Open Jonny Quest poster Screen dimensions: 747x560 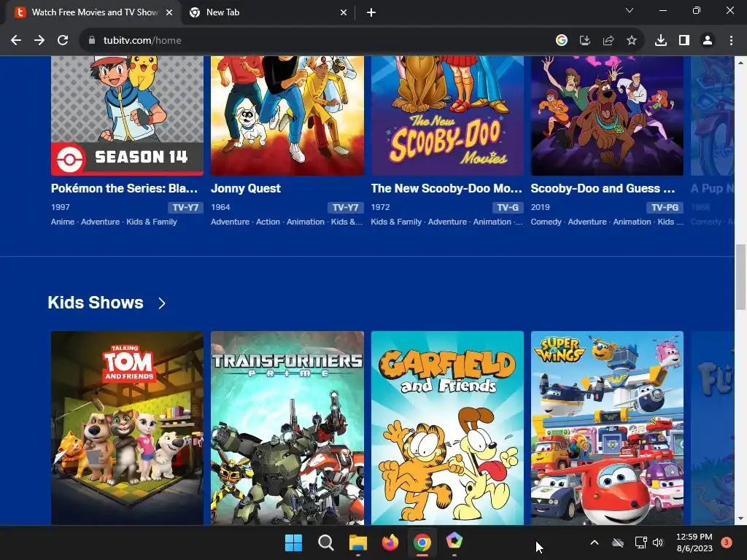point(287,116)
